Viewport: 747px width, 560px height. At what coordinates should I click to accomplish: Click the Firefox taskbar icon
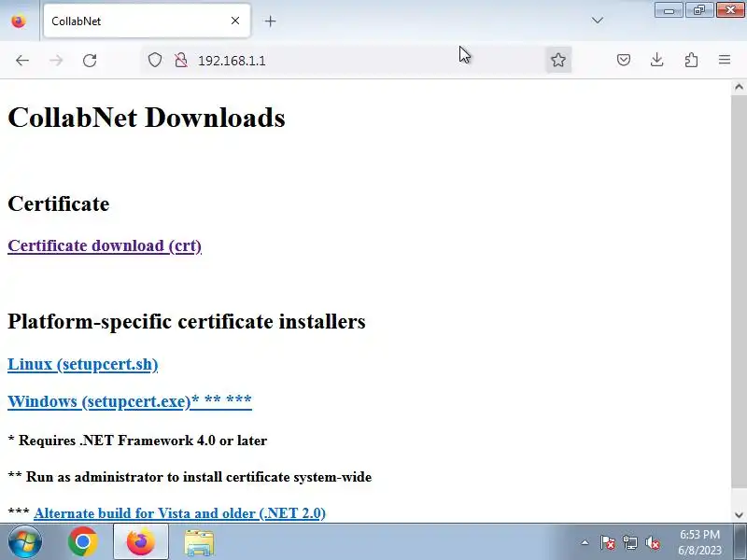[141, 542]
